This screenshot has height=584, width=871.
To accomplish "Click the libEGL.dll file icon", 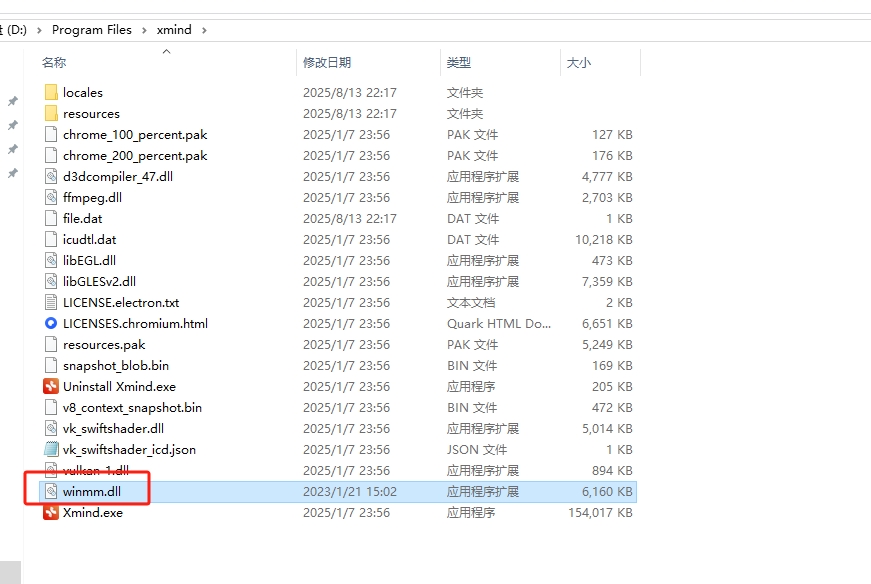I will 51,261.
